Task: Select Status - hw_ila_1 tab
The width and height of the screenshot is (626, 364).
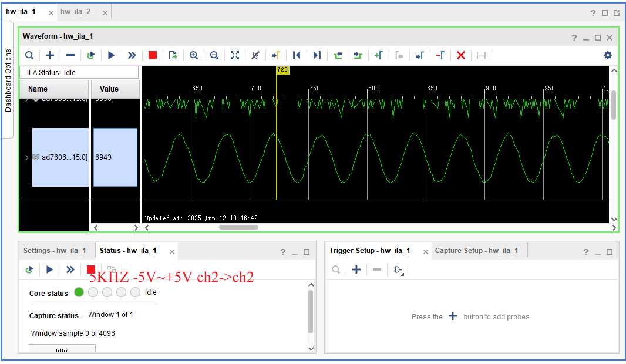Action: (128, 251)
